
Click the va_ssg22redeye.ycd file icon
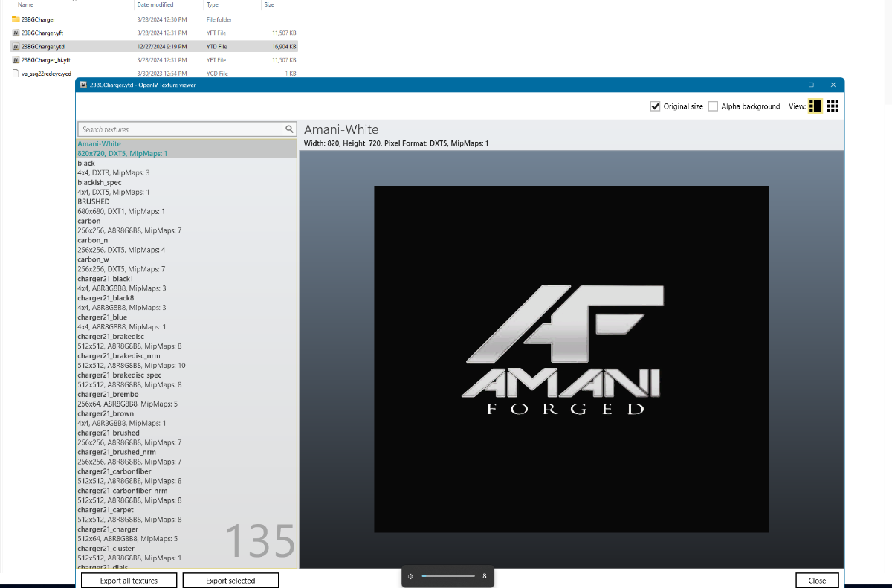click(x=16, y=74)
